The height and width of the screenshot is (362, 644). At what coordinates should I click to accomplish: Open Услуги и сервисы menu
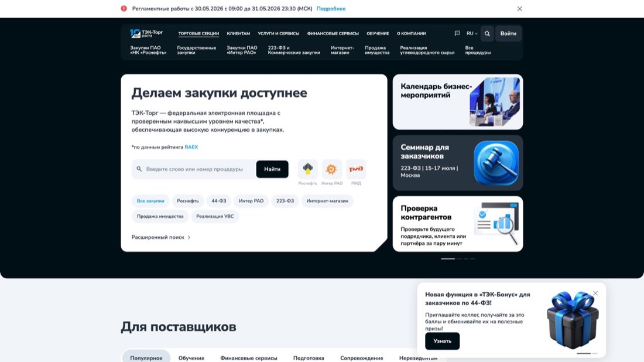(x=279, y=33)
